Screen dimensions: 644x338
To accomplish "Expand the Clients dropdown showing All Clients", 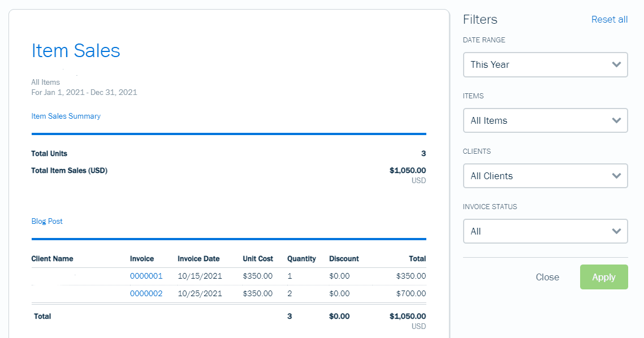I will click(544, 176).
